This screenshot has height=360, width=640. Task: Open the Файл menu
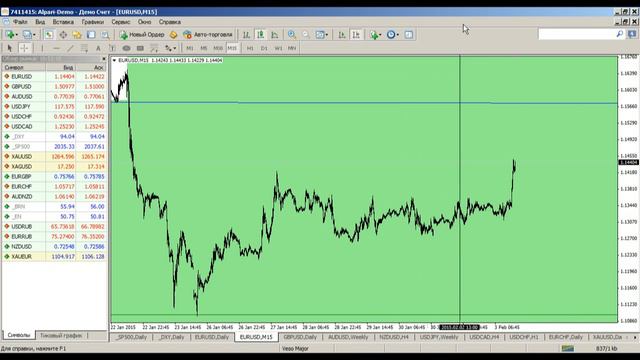tap(20, 22)
